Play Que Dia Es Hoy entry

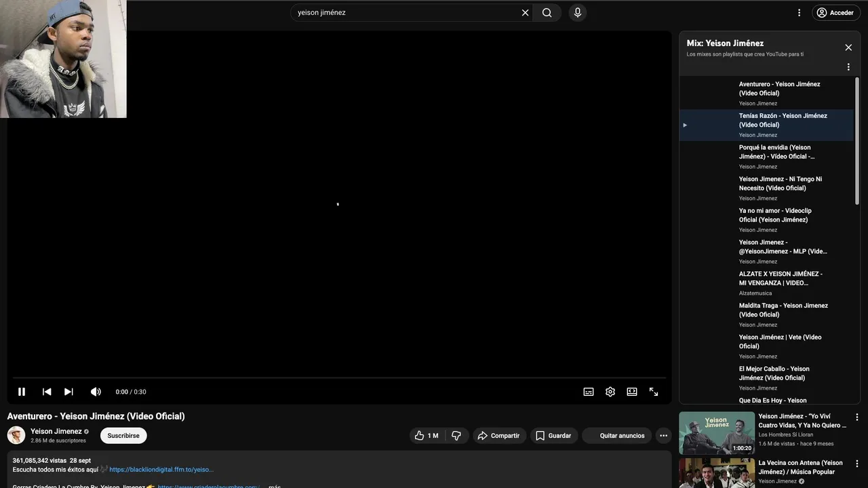[766, 400]
